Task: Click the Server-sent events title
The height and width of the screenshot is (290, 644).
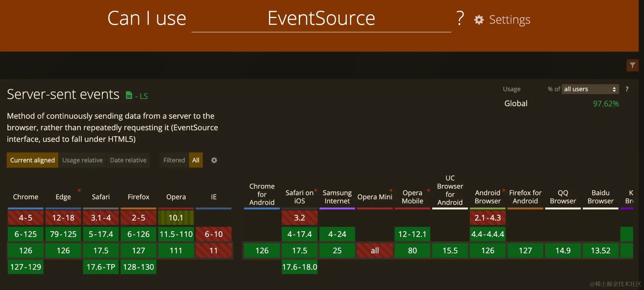Action: point(63,94)
